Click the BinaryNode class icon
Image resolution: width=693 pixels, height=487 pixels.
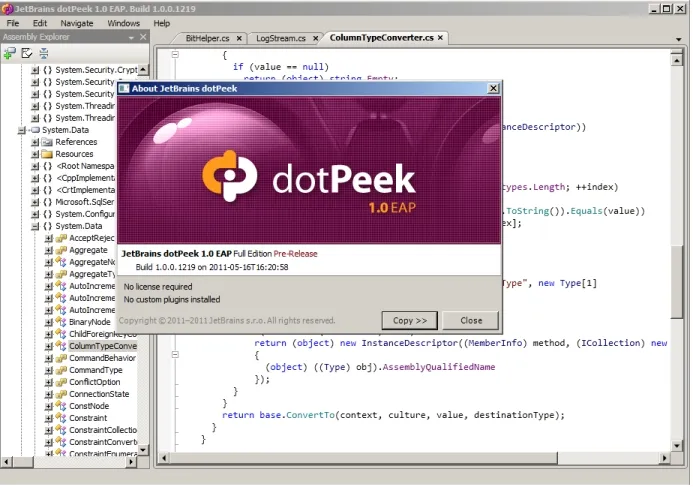click(61, 322)
